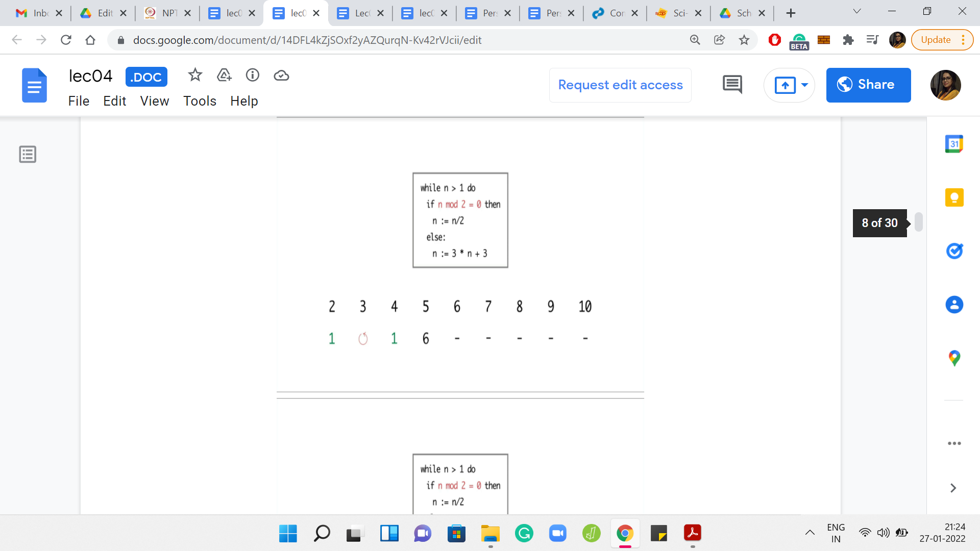Click the blue Share button
Viewport: 980px width, 551px height.
click(x=868, y=85)
